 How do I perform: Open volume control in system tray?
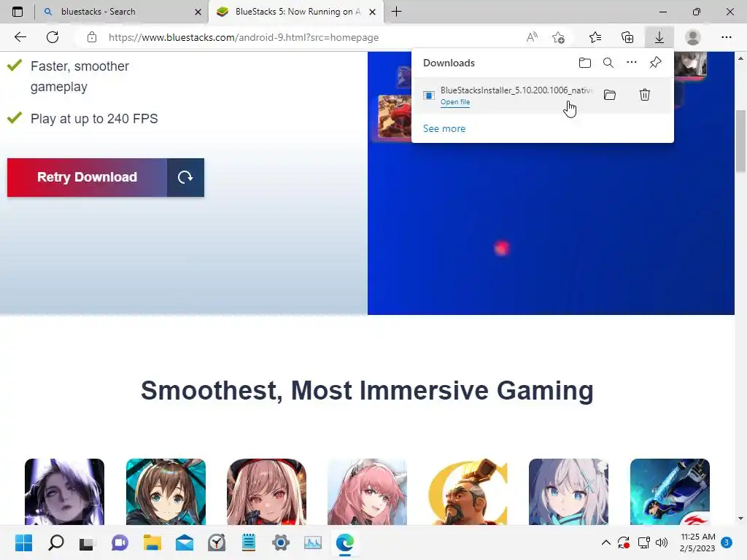click(662, 542)
